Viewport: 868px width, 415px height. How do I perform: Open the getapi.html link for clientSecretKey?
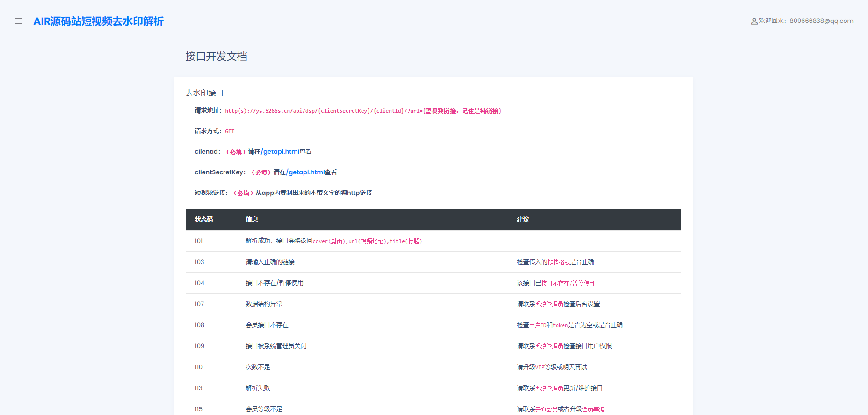tap(305, 172)
